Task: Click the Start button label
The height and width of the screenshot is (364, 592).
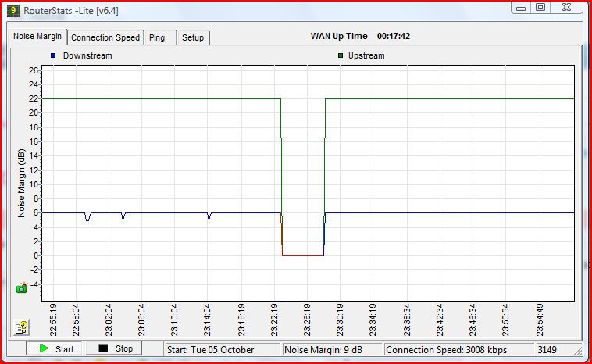Action: 64,349
